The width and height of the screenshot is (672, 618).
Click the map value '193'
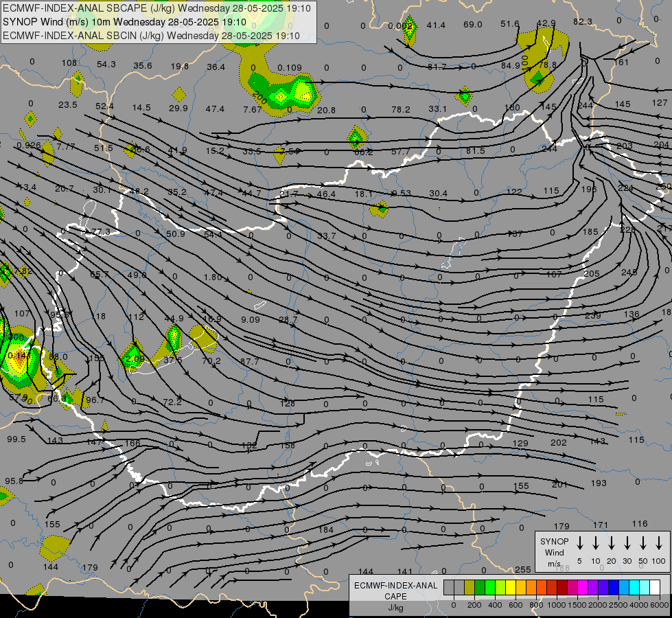click(599, 483)
